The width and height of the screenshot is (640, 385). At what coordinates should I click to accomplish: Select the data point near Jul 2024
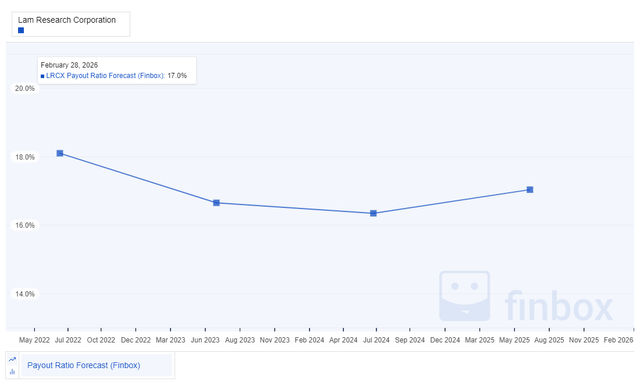point(373,213)
